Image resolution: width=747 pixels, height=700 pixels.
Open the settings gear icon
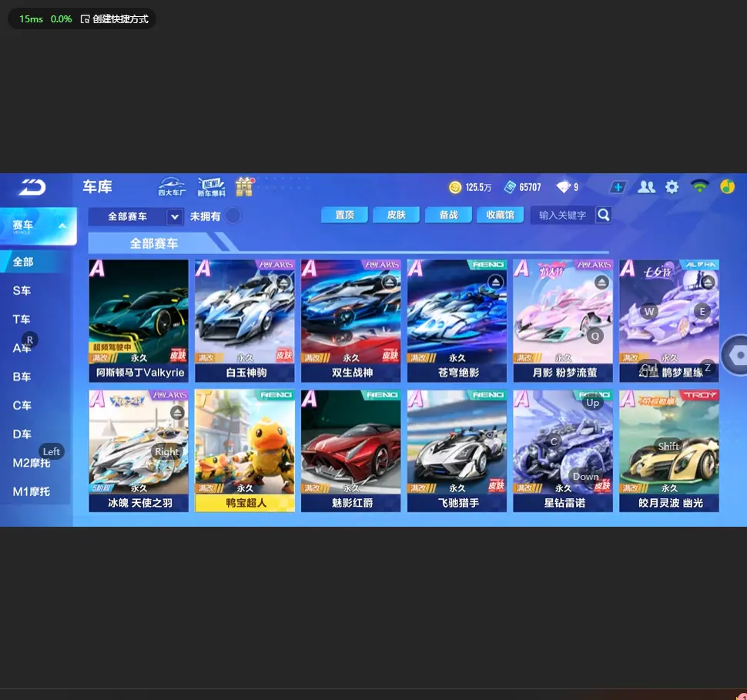tap(672, 187)
